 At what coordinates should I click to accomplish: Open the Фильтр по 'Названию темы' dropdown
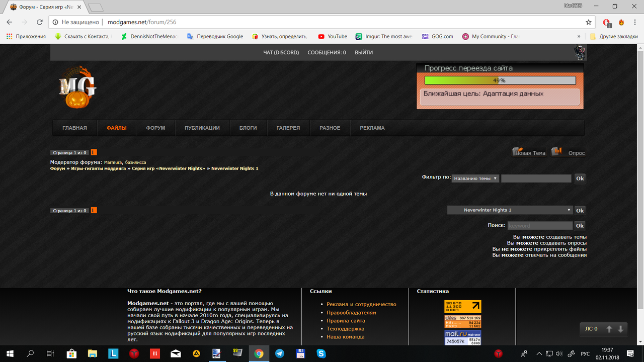(x=475, y=178)
